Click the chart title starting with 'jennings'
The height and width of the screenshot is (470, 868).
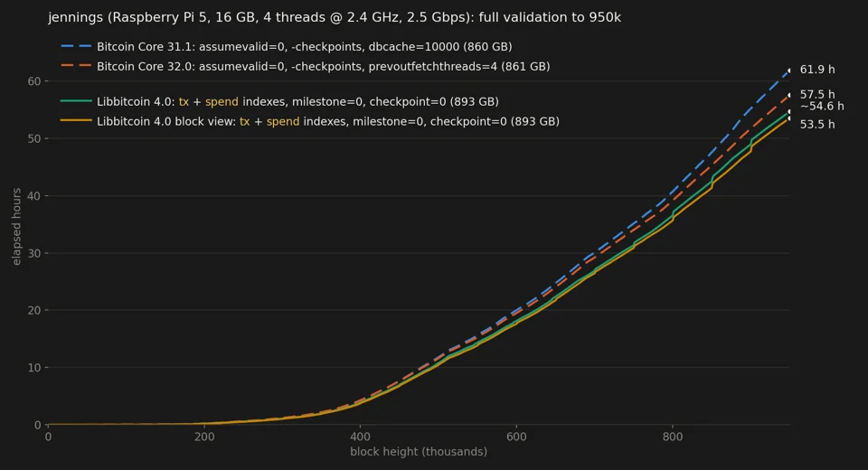point(335,18)
